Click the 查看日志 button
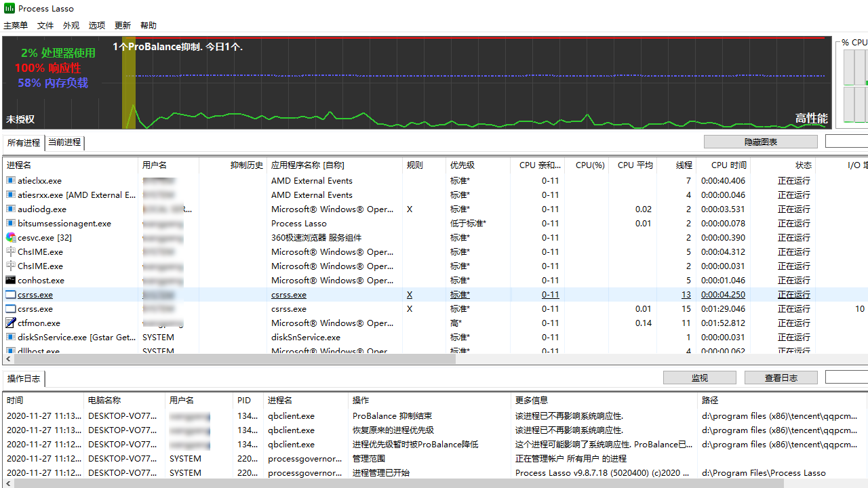 [781, 378]
